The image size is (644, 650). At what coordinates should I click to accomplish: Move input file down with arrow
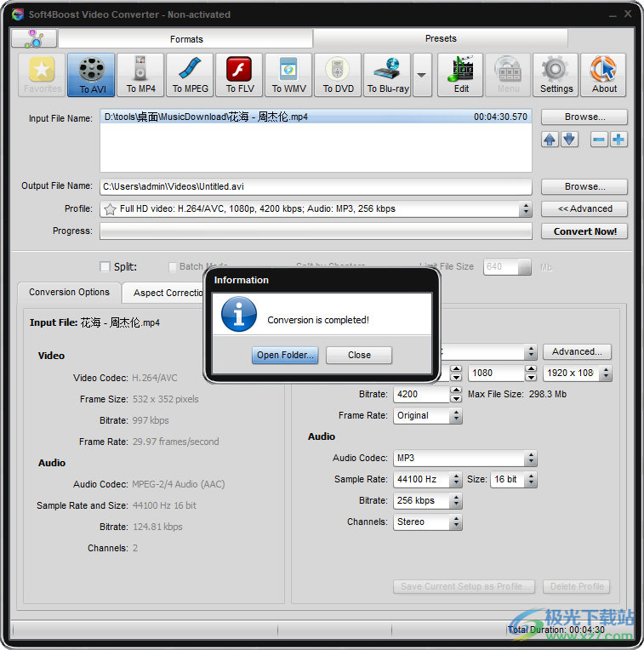(569, 140)
